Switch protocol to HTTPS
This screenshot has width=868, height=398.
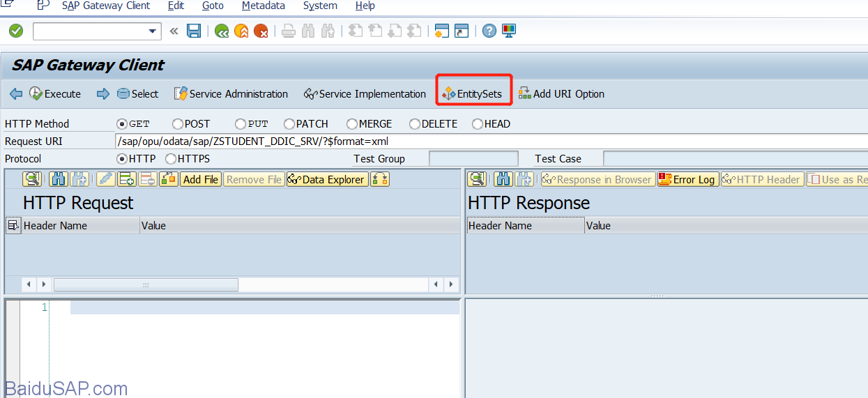(171, 159)
